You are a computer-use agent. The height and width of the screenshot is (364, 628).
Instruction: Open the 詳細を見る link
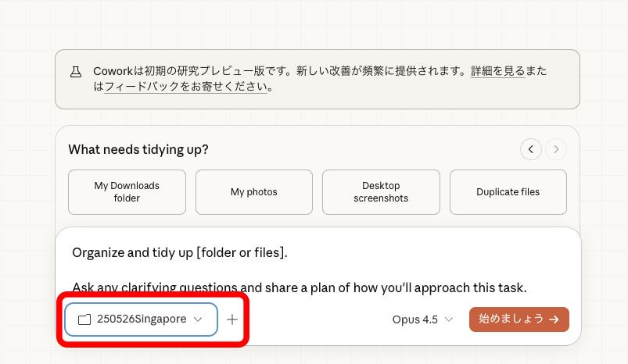(497, 71)
